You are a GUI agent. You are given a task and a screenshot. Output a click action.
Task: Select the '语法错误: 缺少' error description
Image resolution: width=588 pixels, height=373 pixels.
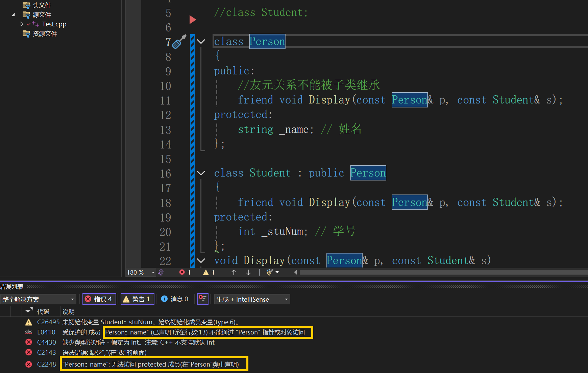pyautogui.click(x=104, y=352)
